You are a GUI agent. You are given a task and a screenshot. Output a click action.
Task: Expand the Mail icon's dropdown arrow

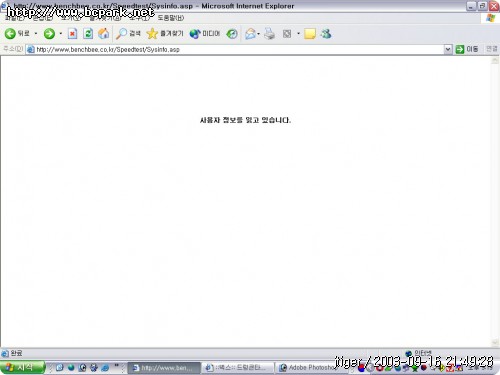[x=258, y=33]
